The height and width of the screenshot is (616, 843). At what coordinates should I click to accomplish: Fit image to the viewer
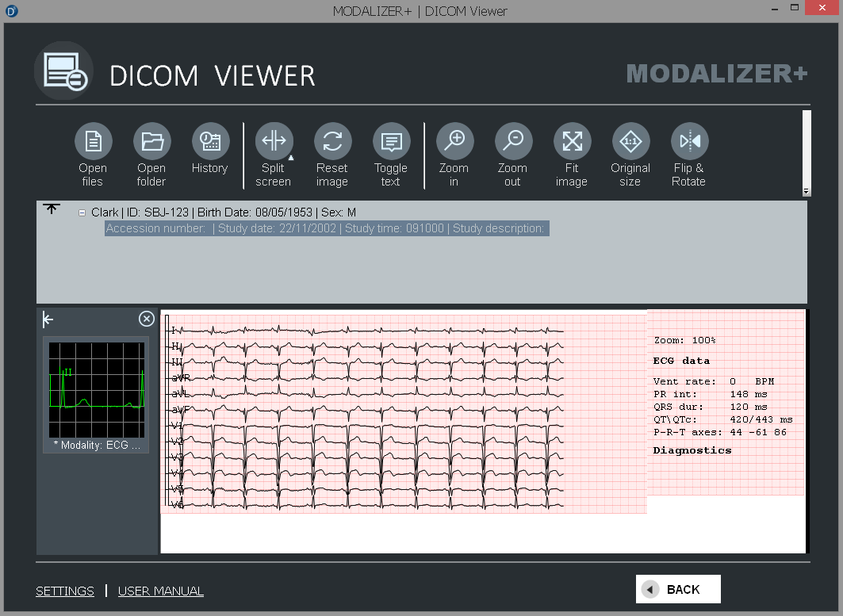572,142
